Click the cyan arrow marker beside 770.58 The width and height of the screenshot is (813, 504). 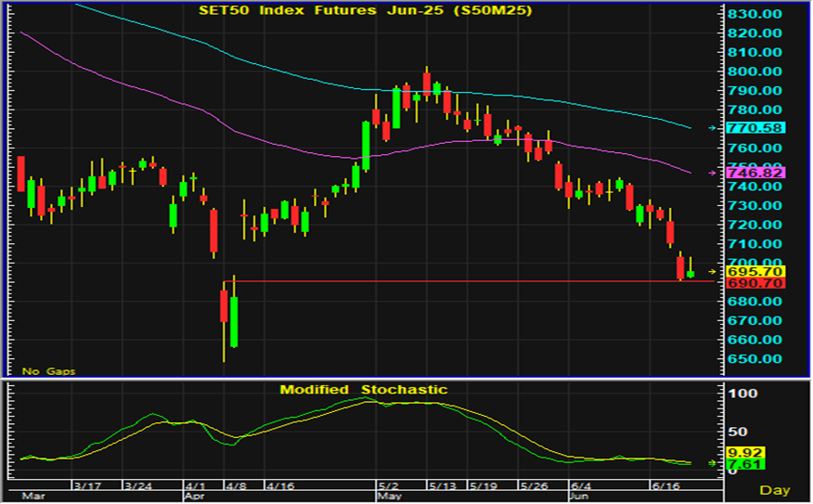tap(713, 128)
